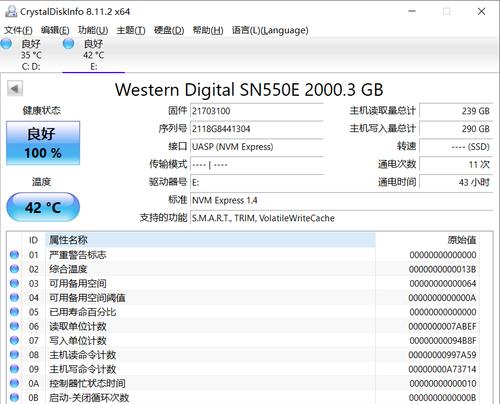Screen dimensions: 500x404
Task: Click power on hours value 43 小时
Action: 456,182
